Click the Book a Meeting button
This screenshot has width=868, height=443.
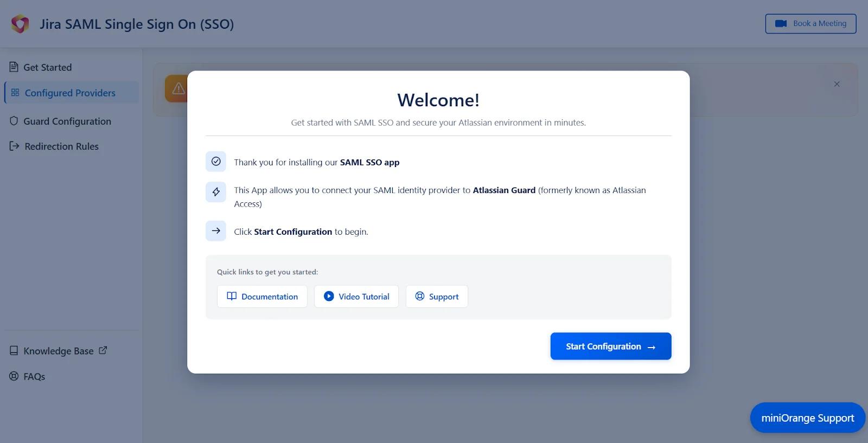click(810, 24)
